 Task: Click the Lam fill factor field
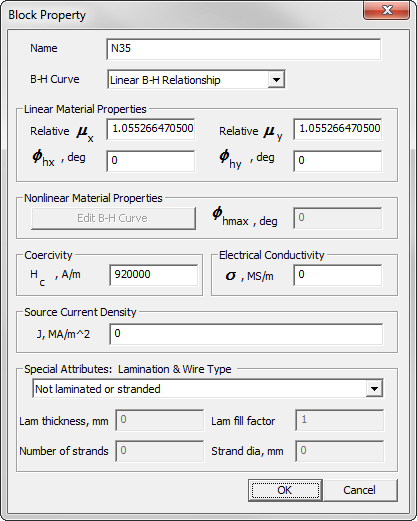coord(340,420)
